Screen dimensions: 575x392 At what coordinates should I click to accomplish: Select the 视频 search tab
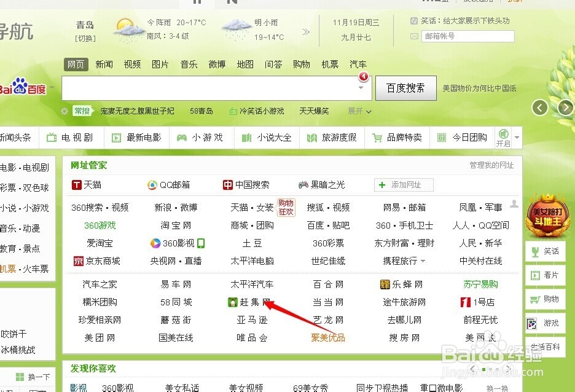(132, 64)
